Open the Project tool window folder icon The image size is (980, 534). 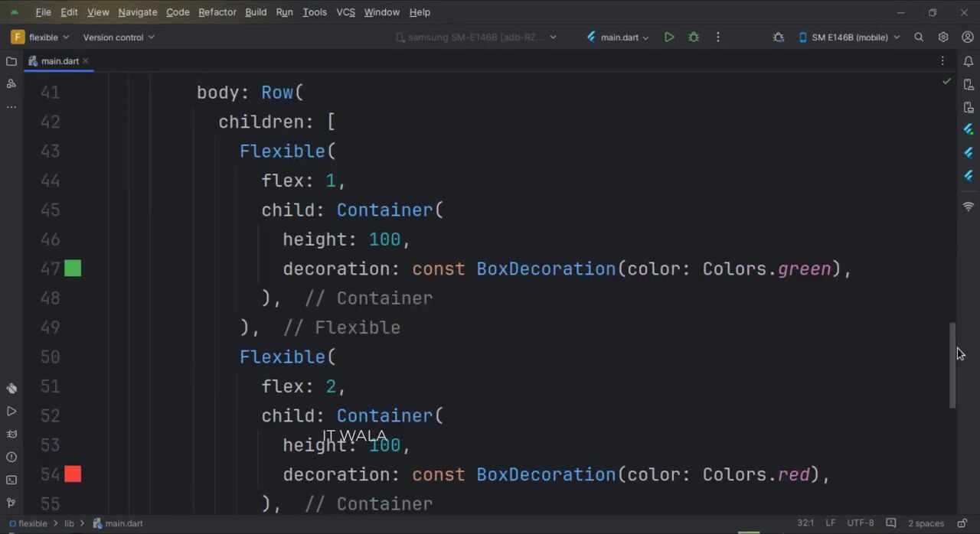[11, 61]
